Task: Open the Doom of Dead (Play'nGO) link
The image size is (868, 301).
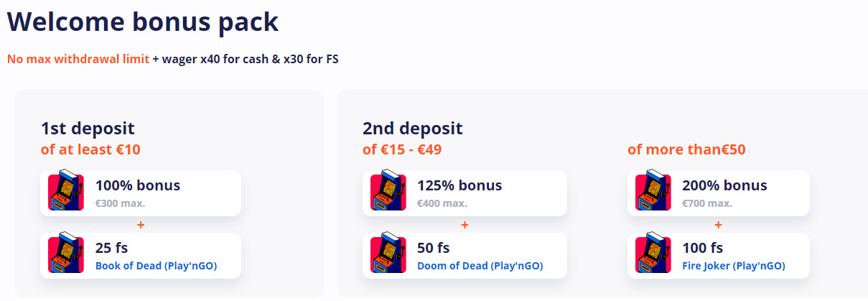Action: coord(480,266)
